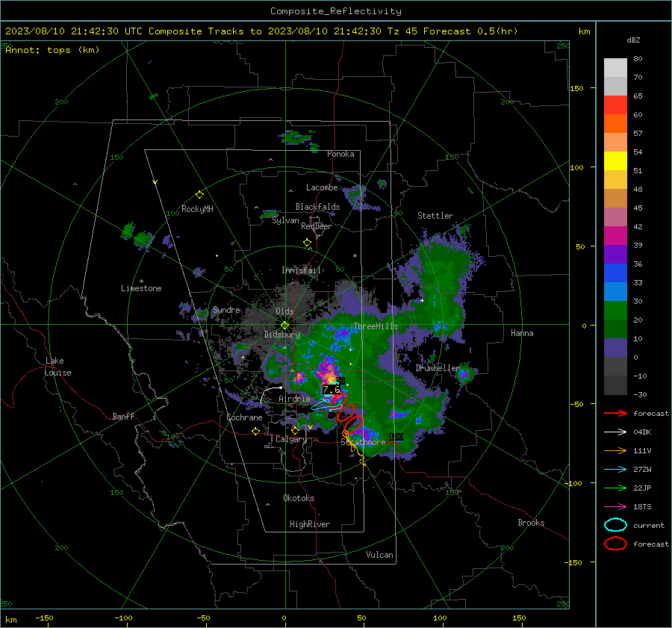Click the Limestone label
Screen dimensions: 672x628
(141, 288)
